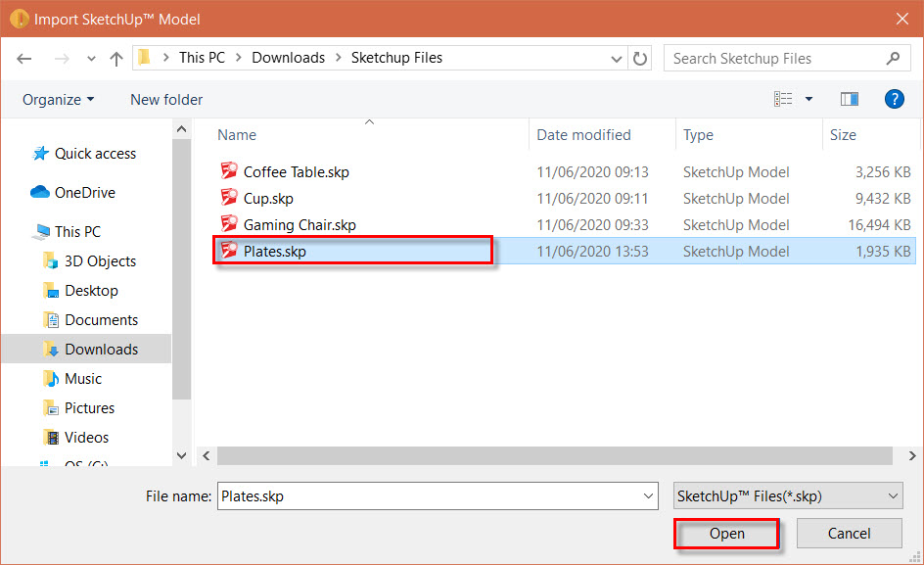The image size is (924, 565).
Task: Select This PC in address bar
Action: (x=202, y=58)
